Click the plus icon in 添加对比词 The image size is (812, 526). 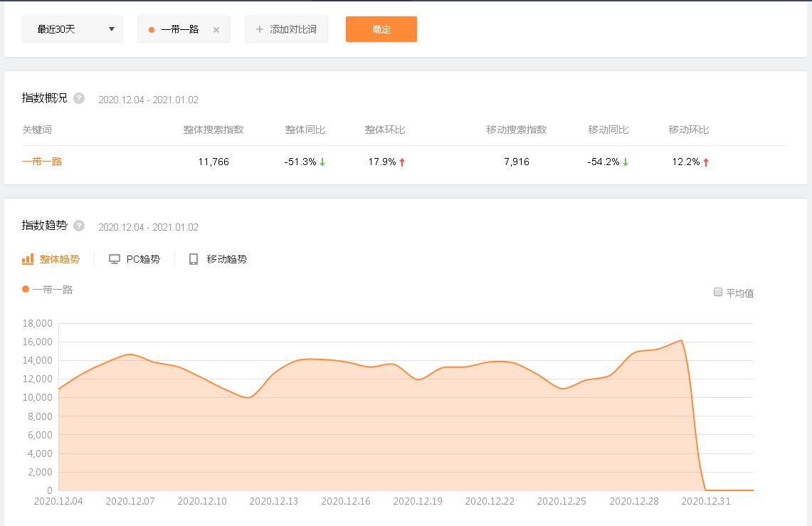[x=260, y=30]
